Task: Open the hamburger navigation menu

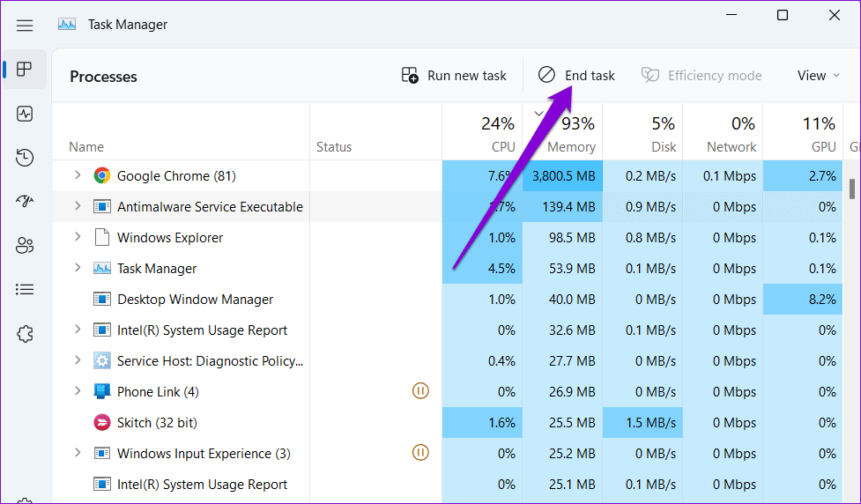Action: pyautogui.click(x=25, y=26)
